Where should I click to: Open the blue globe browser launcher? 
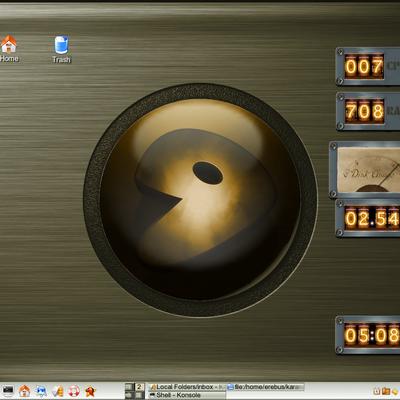[x=41, y=391]
